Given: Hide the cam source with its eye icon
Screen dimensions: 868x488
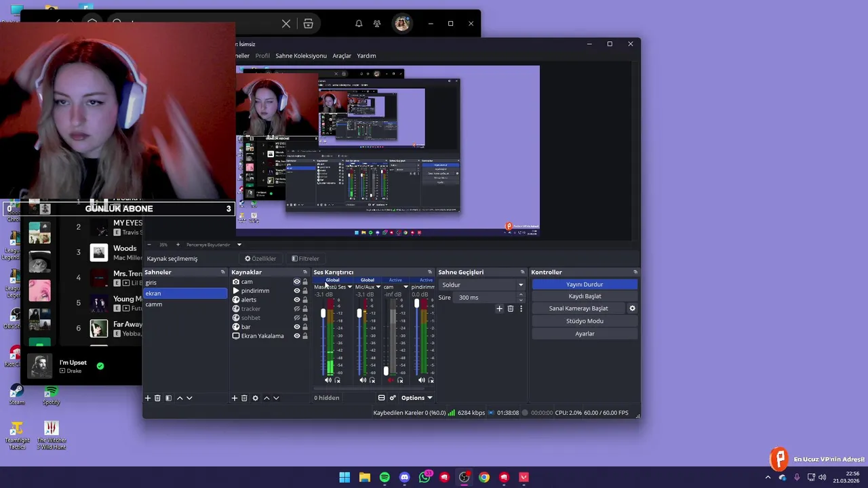Looking at the screenshot, I should click(x=296, y=282).
